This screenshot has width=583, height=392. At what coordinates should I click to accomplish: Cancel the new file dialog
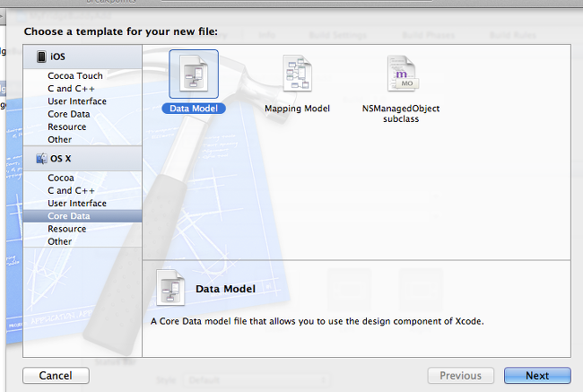[56, 376]
